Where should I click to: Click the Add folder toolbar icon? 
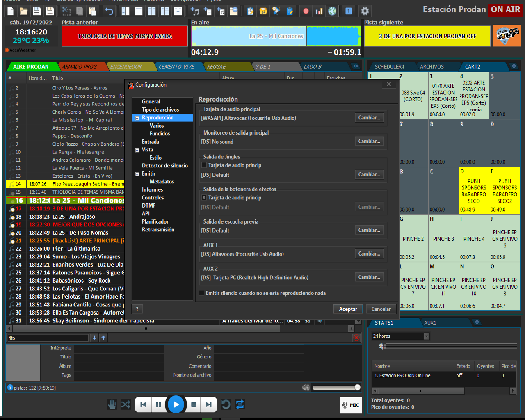[x=234, y=11]
